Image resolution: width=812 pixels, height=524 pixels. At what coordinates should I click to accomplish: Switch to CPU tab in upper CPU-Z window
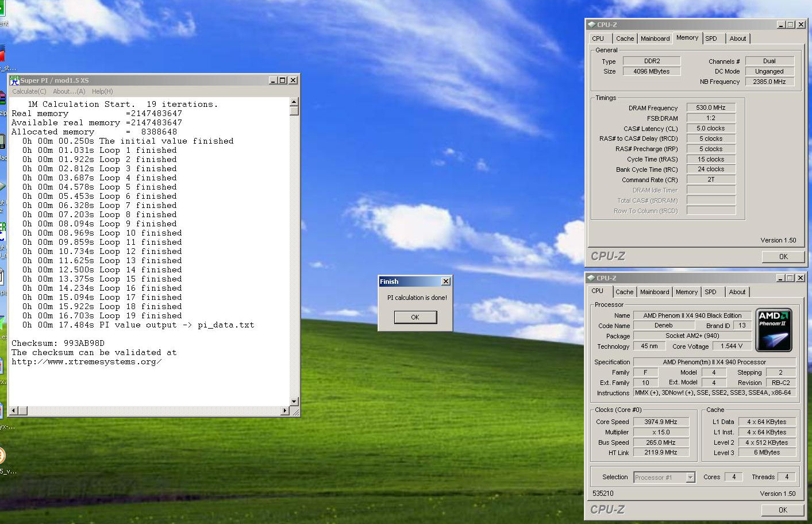tap(598, 38)
